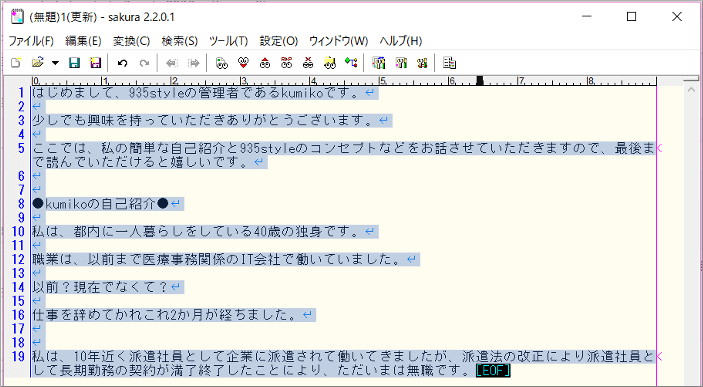
Task: Open the Replace dialog icon
Action: [286, 63]
